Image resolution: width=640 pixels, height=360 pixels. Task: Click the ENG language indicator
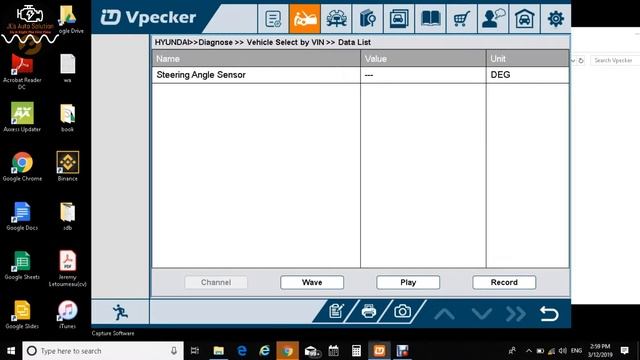(576, 351)
